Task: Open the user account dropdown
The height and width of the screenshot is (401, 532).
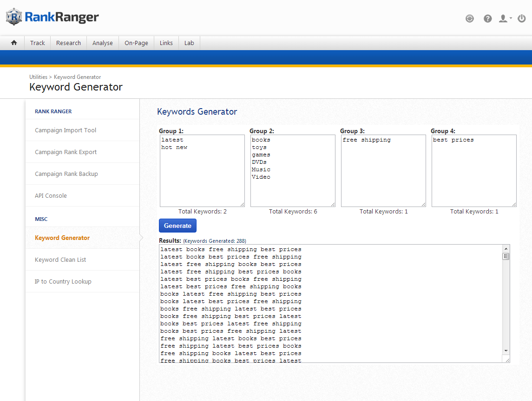Action: tap(505, 19)
